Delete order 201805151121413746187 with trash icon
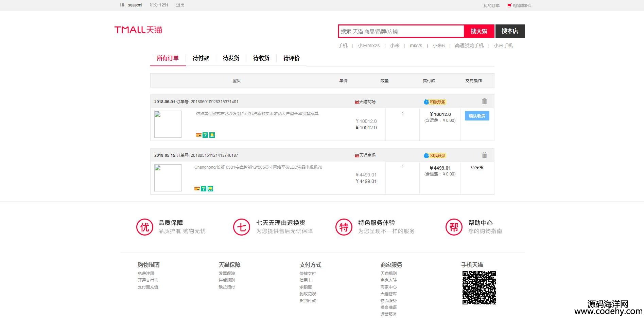Image resolution: width=644 pixels, height=318 pixels. click(x=484, y=155)
